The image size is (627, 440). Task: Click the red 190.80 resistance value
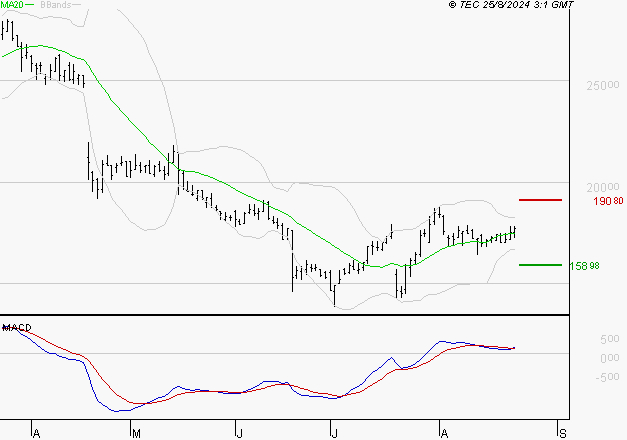pyautogui.click(x=608, y=201)
